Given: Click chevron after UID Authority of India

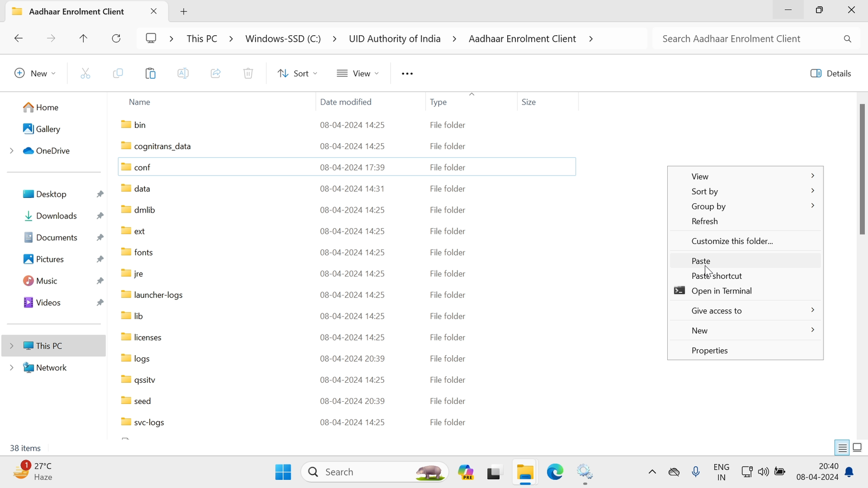Looking at the screenshot, I should tap(454, 38).
